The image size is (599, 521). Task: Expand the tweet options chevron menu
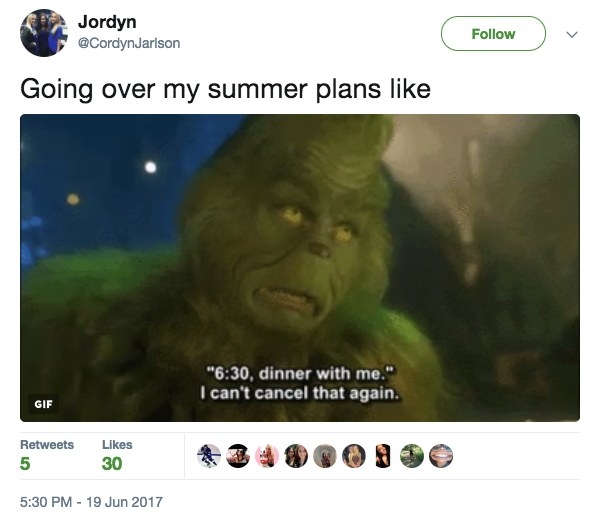tap(571, 34)
